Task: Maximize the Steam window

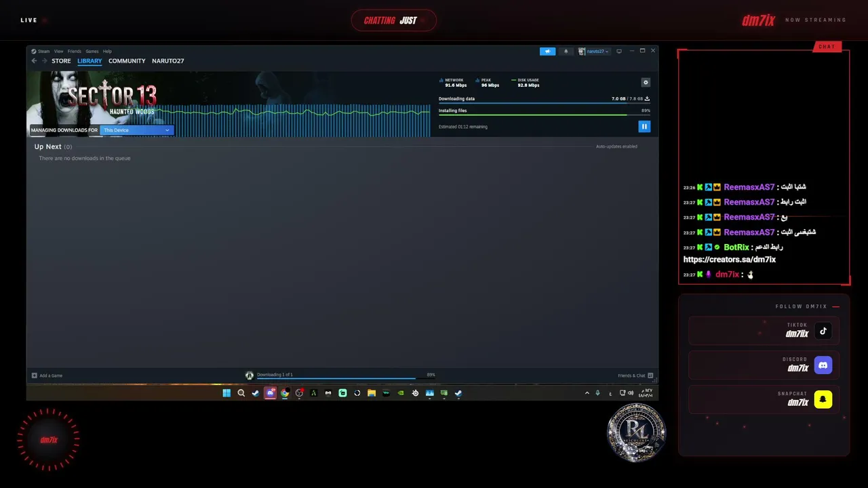Action: [x=642, y=51]
